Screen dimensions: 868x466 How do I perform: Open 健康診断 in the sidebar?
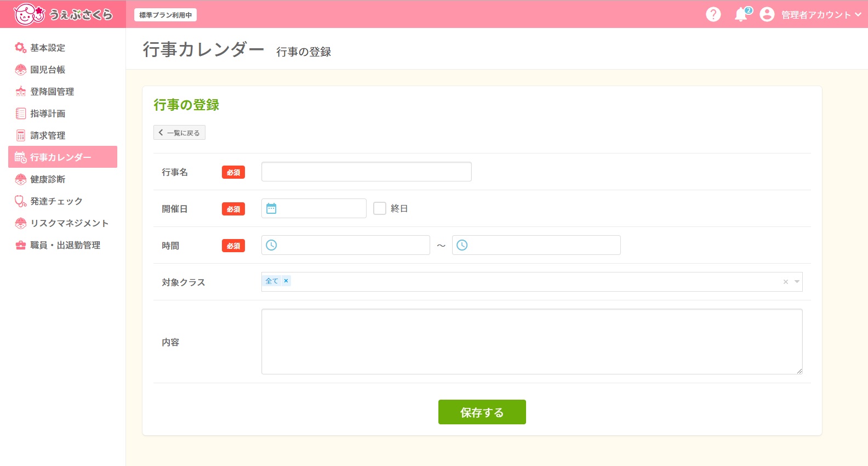click(x=62, y=179)
